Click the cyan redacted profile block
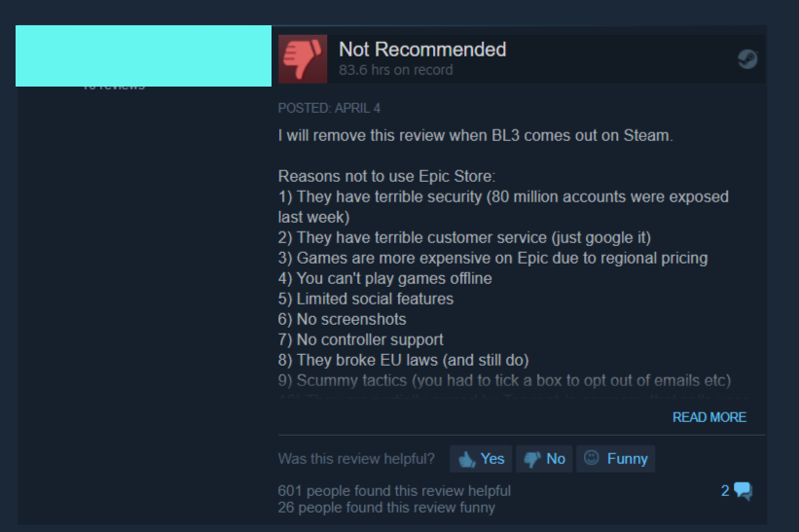Image resolution: width=799 pixels, height=532 pixels. pyautogui.click(x=144, y=56)
